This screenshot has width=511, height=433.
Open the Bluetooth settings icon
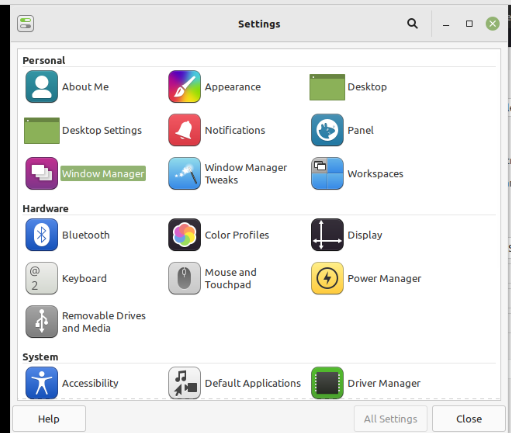(x=42, y=235)
